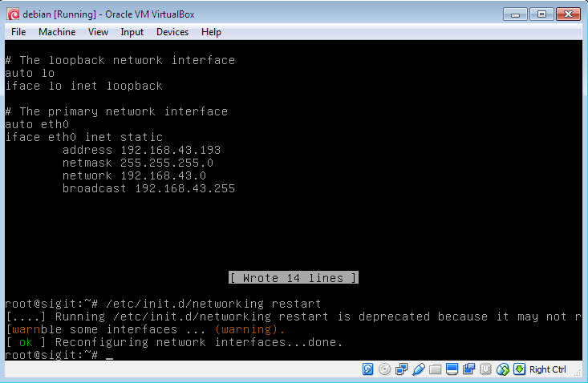Click the 'auto lo' line
Image resolution: width=588 pixels, height=383 pixels.
pos(30,73)
